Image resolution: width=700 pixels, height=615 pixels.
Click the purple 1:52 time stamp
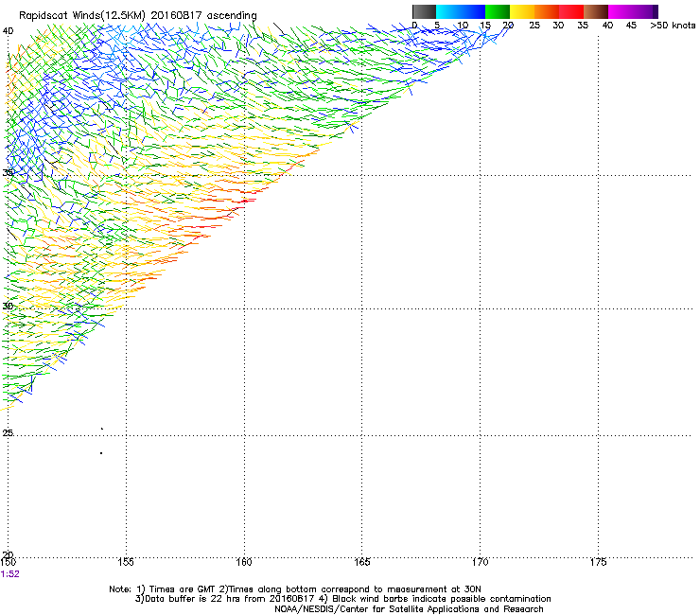tap(9, 574)
